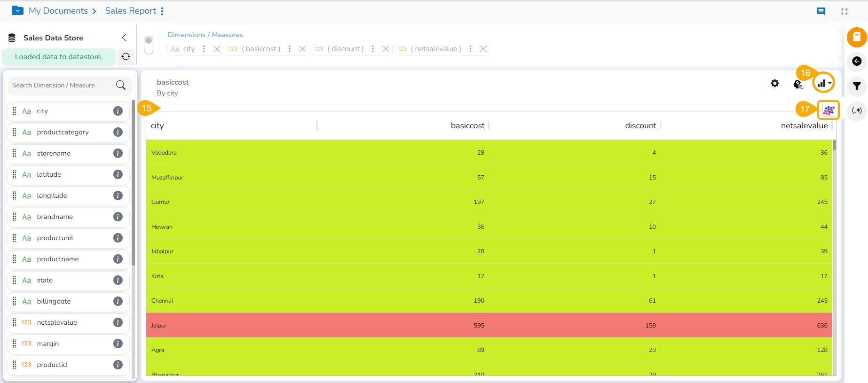The height and width of the screenshot is (383, 868).
Task: Remove the discount chip
Action: pos(386,49)
